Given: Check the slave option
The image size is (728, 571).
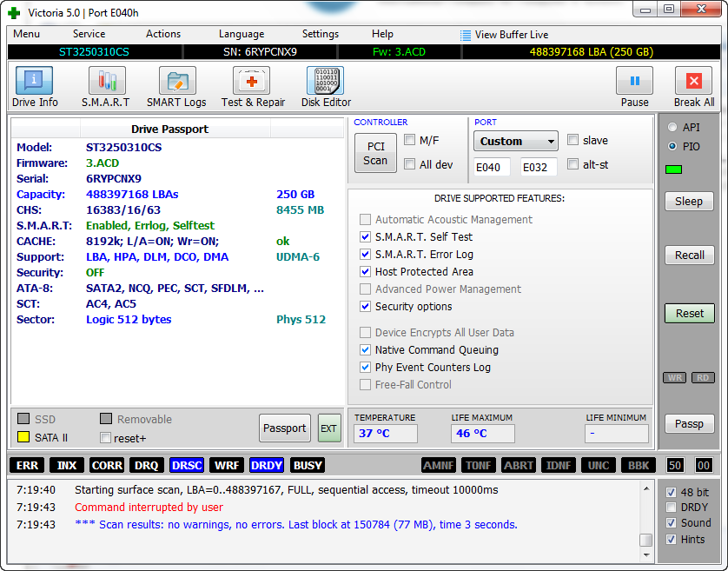Looking at the screenshot, I should coord(572,140).
